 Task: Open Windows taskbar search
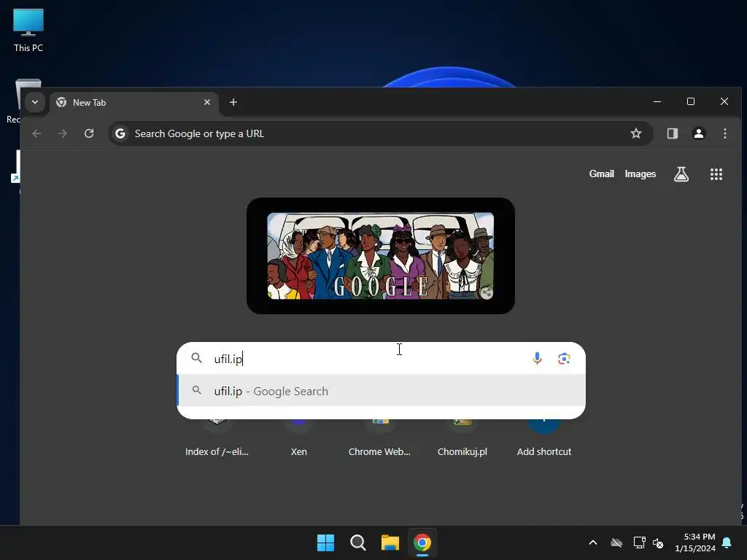[357, 542]
